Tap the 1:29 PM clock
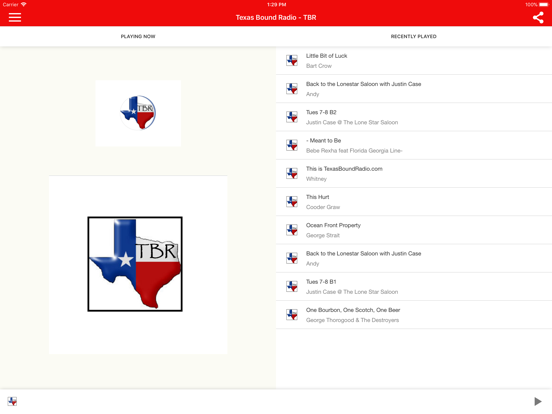Viewport: 552px width, 414px height. tap(276, 5)
